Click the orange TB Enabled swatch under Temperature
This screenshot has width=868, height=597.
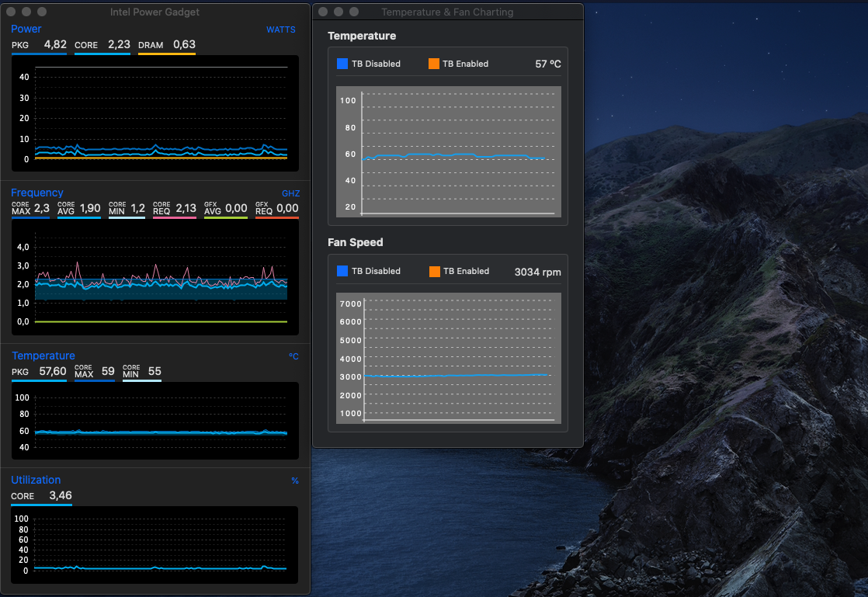433,64
